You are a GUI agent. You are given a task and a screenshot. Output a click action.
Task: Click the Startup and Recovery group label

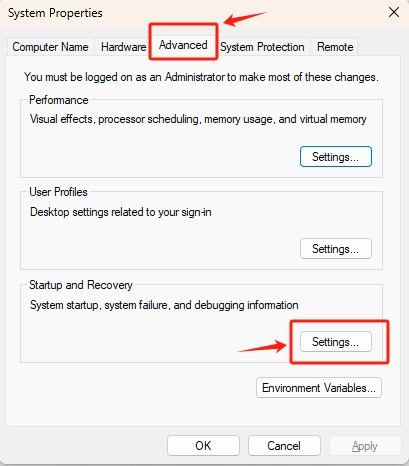(81, 285)
